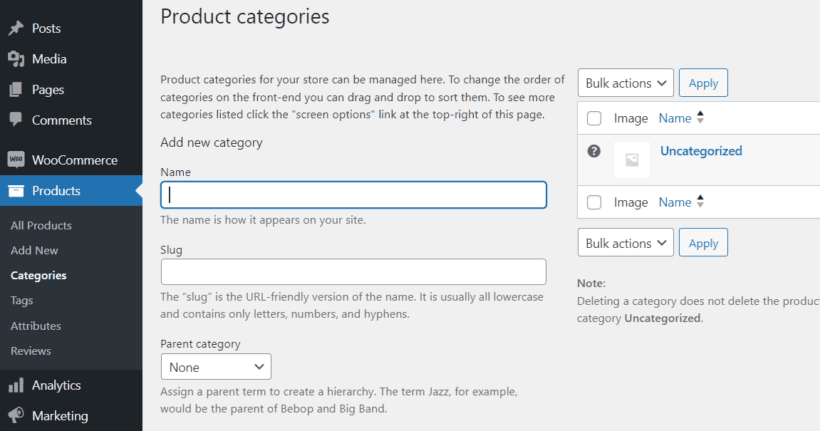The image size is (820, 431).
Task: Go to Add New submenu
Action: point(34,251)
